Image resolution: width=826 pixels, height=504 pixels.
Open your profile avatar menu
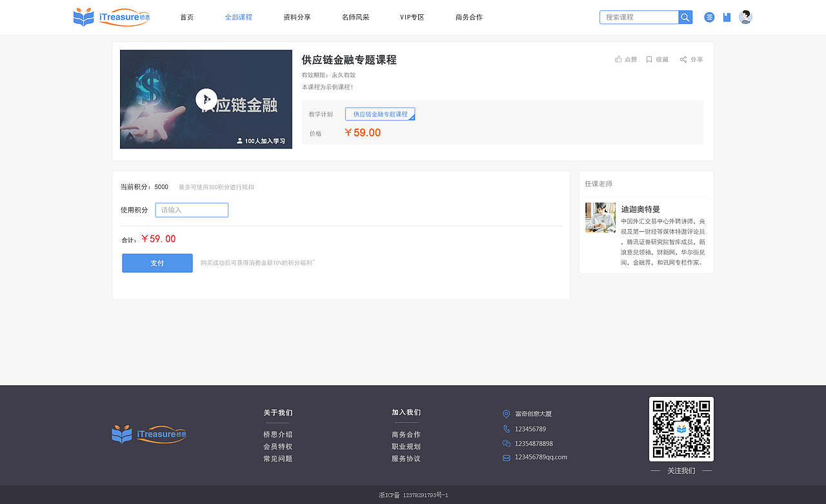[745, 17]
